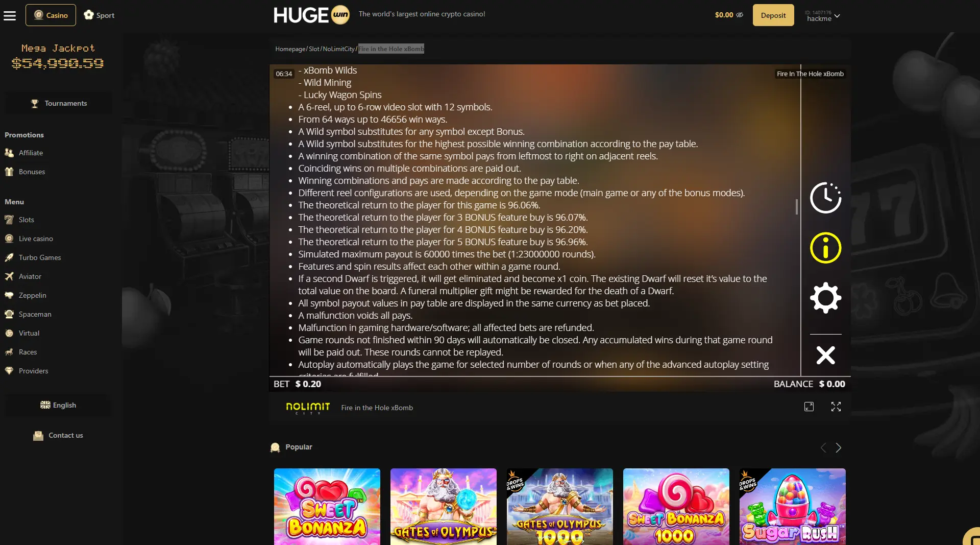Click the yellow info icon
The image size is (980, 545).
825,248
